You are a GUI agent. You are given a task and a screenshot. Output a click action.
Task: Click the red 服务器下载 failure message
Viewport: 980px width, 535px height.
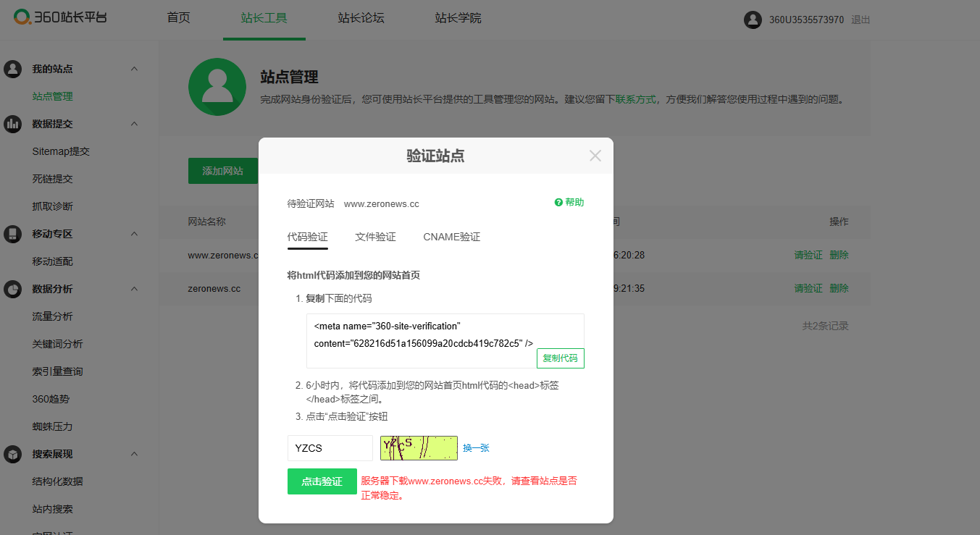click(469, 488)
